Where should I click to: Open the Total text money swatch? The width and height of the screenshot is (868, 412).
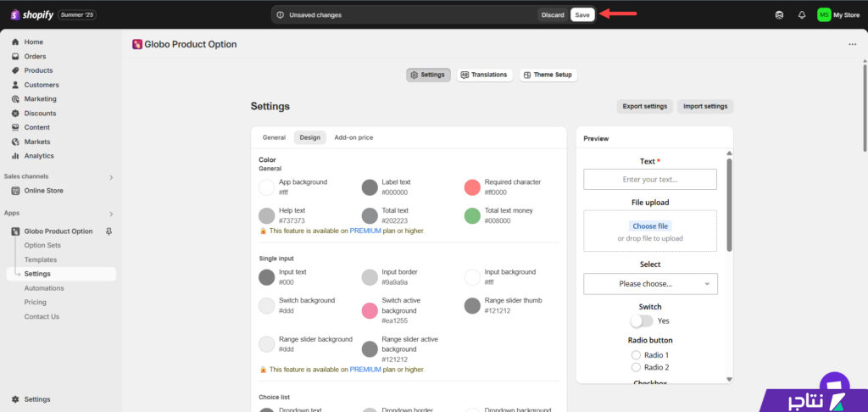(x=472, y=215)
